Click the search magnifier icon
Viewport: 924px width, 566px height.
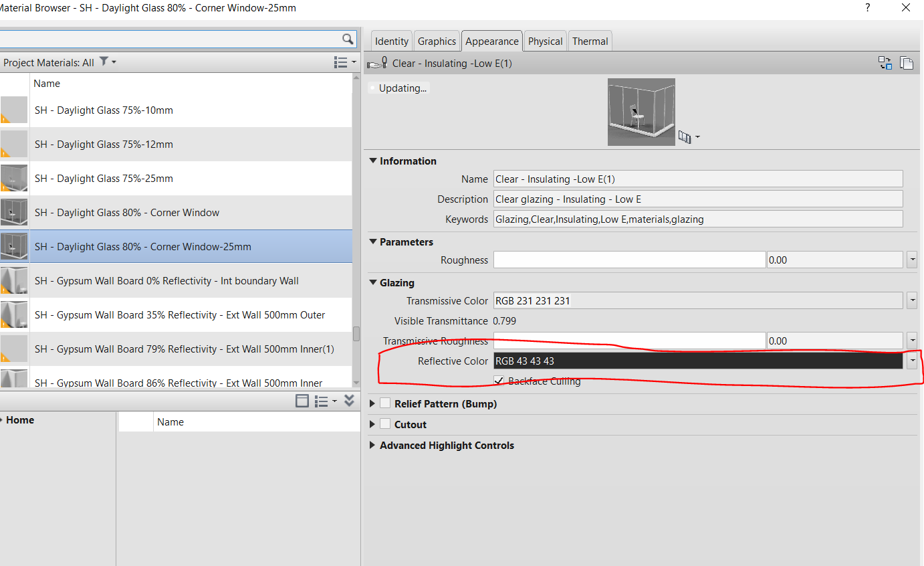pyautogui.click(x=348, y=39)
